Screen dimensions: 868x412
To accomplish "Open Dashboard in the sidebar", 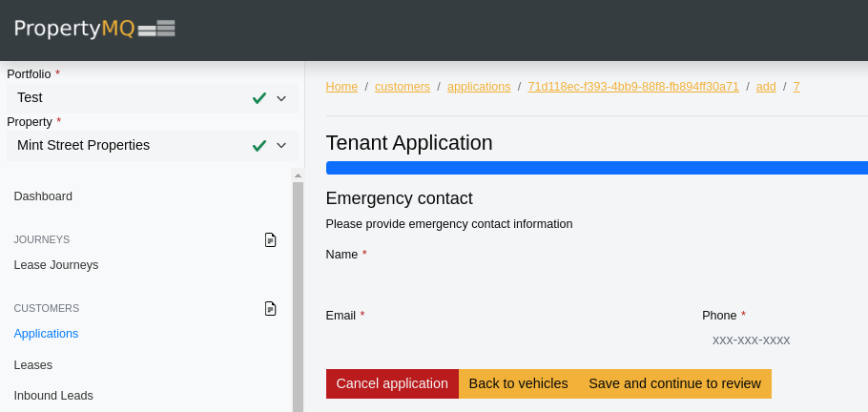I will 43,196.
